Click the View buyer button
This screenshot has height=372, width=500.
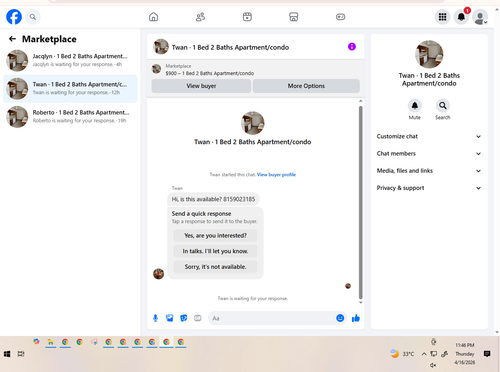point(201,86)
